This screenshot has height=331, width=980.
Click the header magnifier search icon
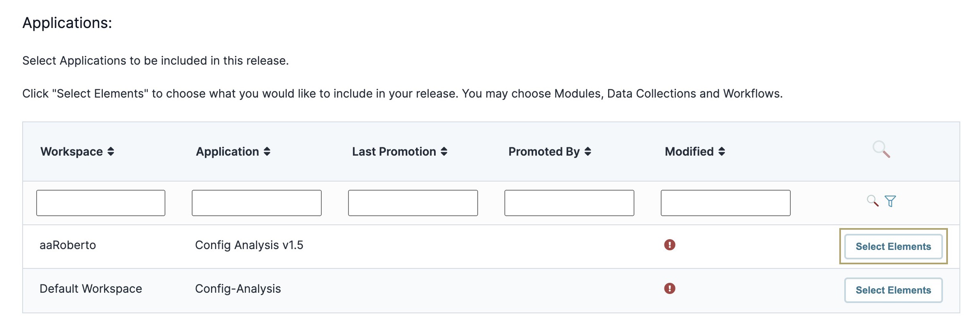[x=881, y=149]
